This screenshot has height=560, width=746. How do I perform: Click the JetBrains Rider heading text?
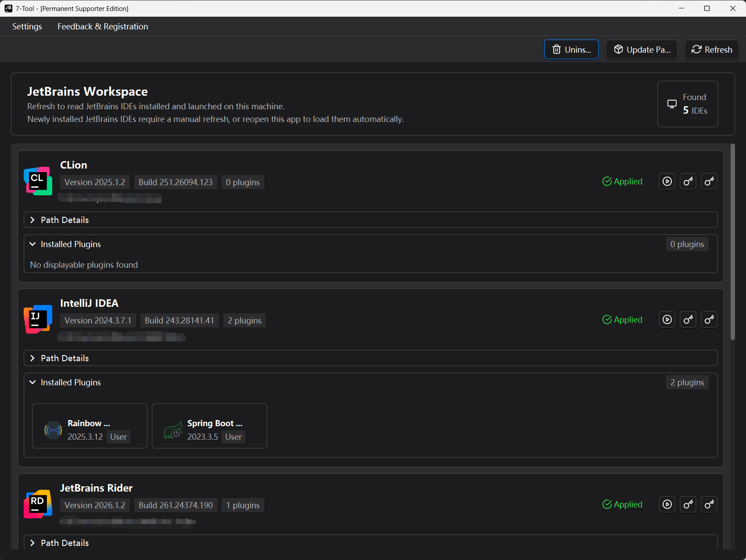96,488
